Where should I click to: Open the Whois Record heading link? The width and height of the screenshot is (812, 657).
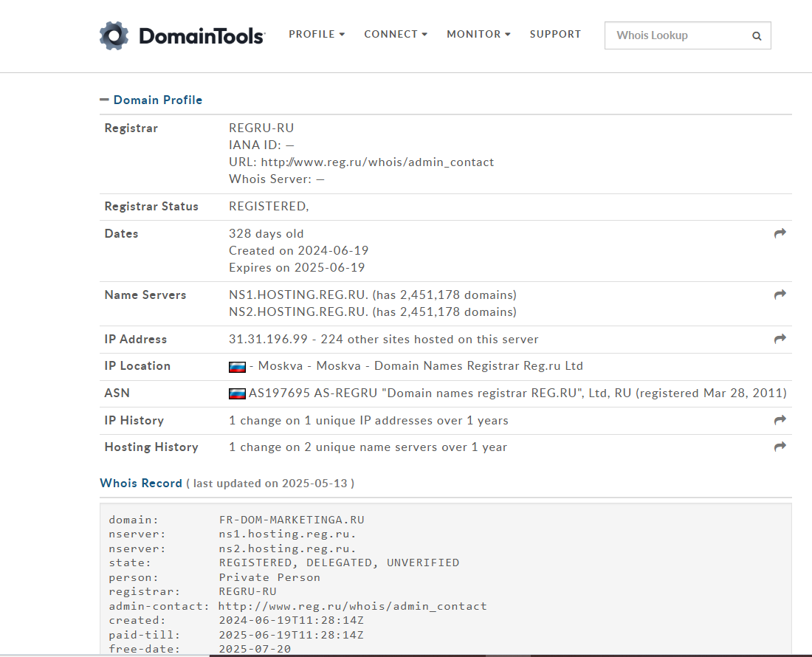[141, 484]
